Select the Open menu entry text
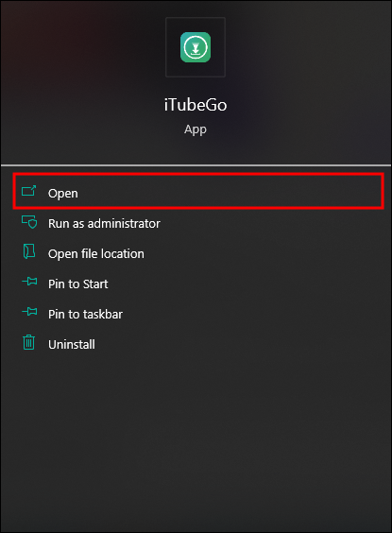This screenshot has width=392, height=533. 63,194
